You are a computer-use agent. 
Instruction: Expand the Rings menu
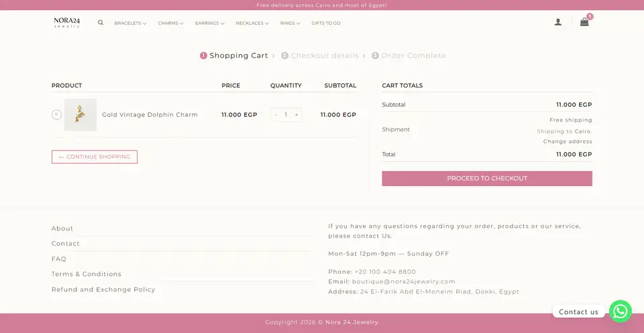pos(290,23)
